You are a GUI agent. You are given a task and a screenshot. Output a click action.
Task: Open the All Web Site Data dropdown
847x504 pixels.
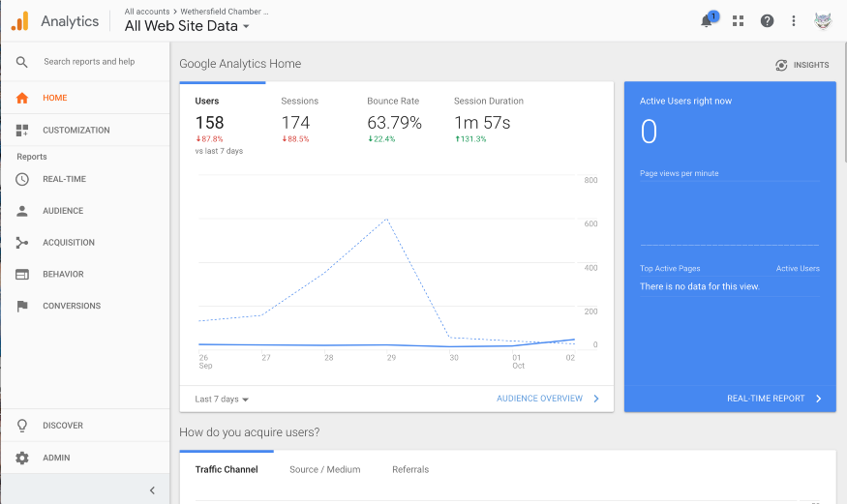tap(187, 26)
